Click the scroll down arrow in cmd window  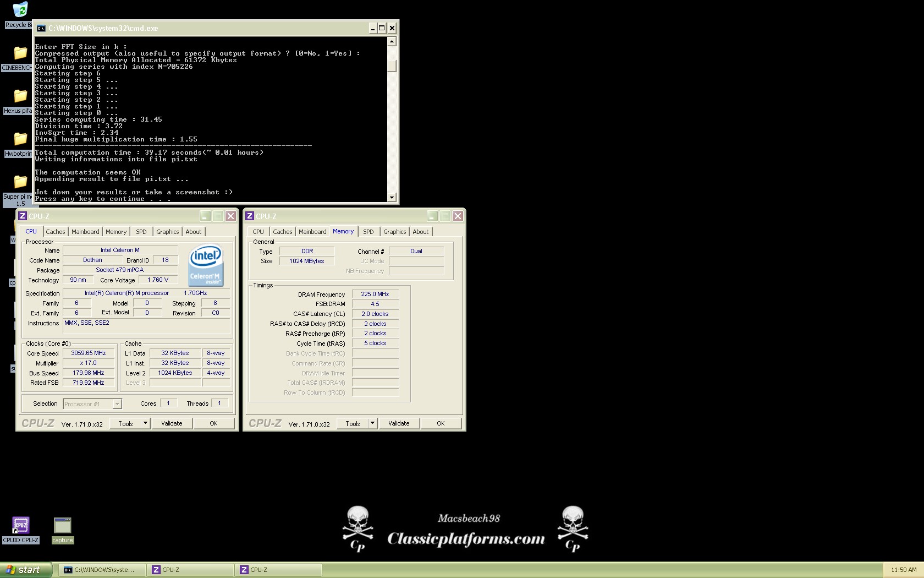coord(392,197)
